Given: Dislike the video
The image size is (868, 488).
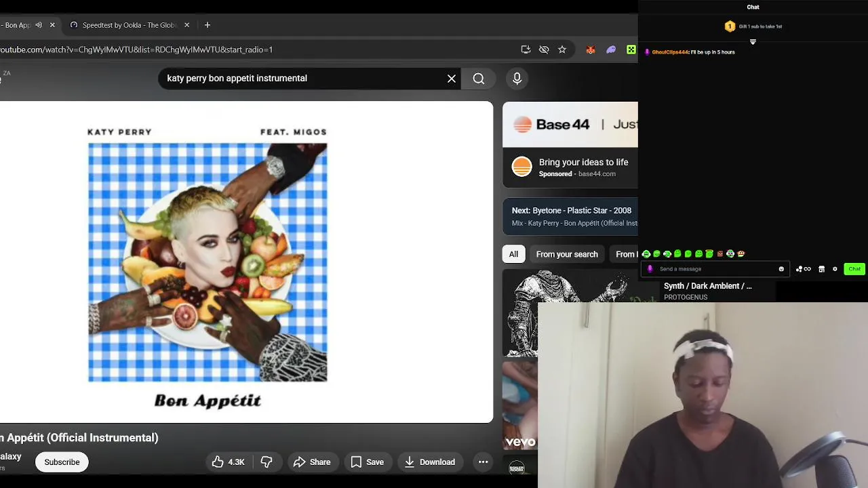Looking at the screenshot, I should [267, 462].
